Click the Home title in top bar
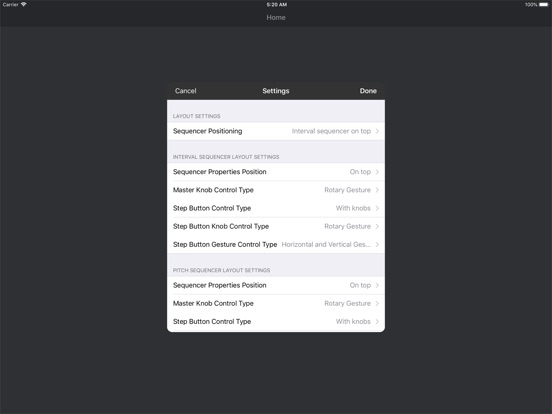 276,17
